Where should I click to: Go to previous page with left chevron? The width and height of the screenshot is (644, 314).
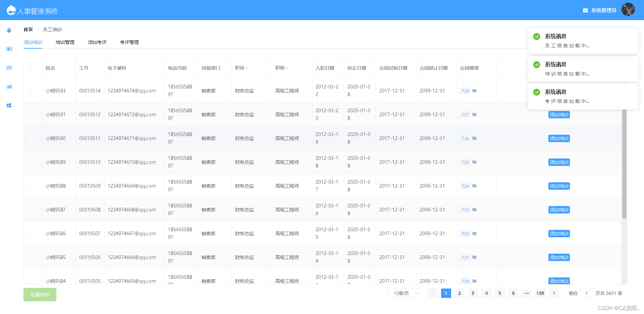click(x=433, y=293)
